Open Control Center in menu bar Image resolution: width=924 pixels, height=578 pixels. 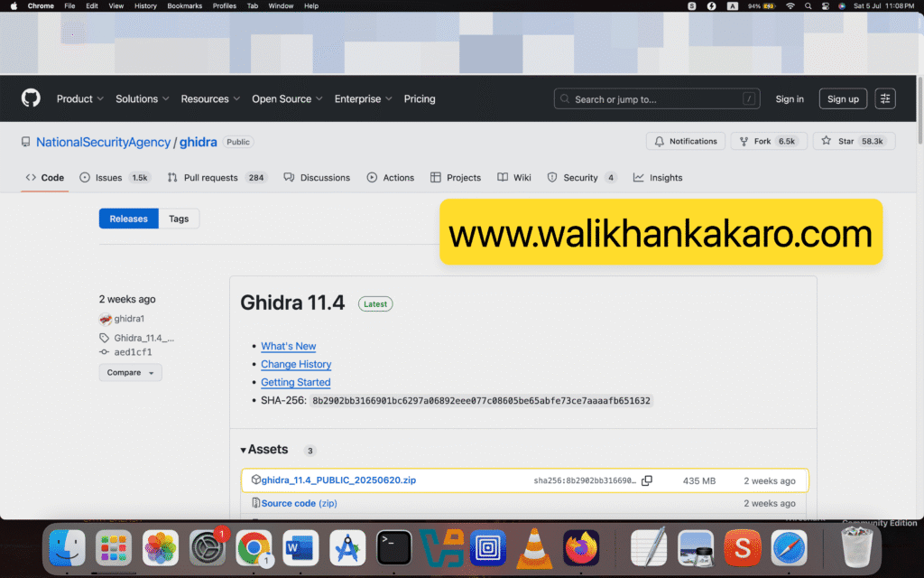click(x=826, y=6)
